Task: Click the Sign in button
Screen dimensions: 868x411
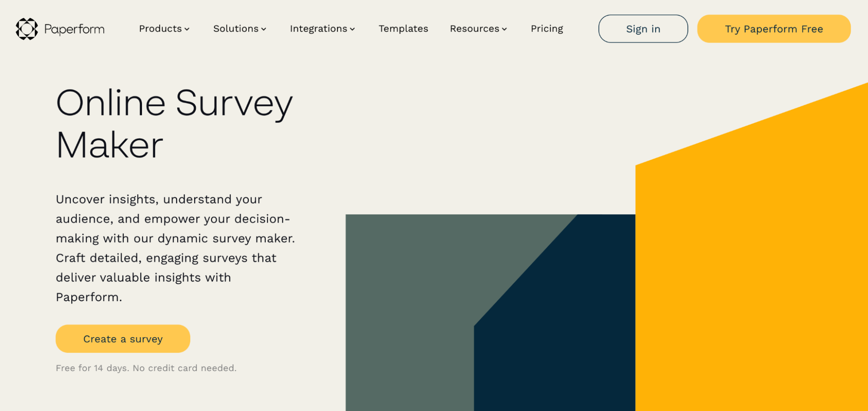Action: pos(643,29)
